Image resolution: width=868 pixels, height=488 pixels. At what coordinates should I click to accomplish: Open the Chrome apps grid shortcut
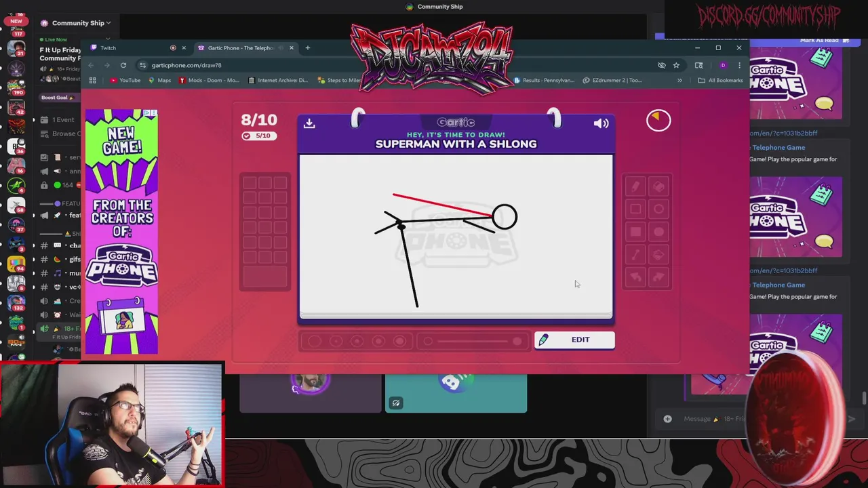[92, 80]
